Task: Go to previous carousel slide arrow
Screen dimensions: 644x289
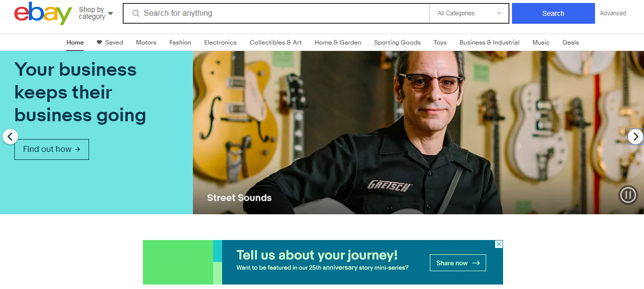Action: click(x=10, y=137)
